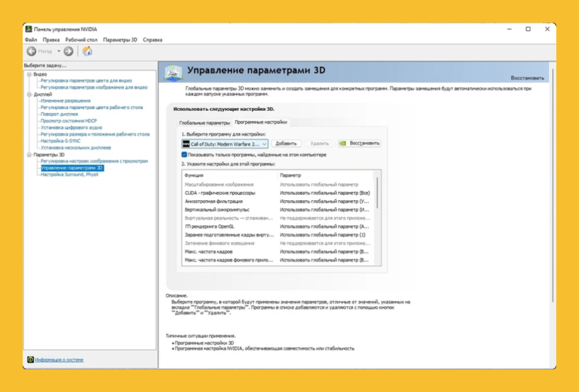This screenshot has height=392, width=579.
Task: Click the NVIDIA icon in the title bar
Action: pos(29,29)
